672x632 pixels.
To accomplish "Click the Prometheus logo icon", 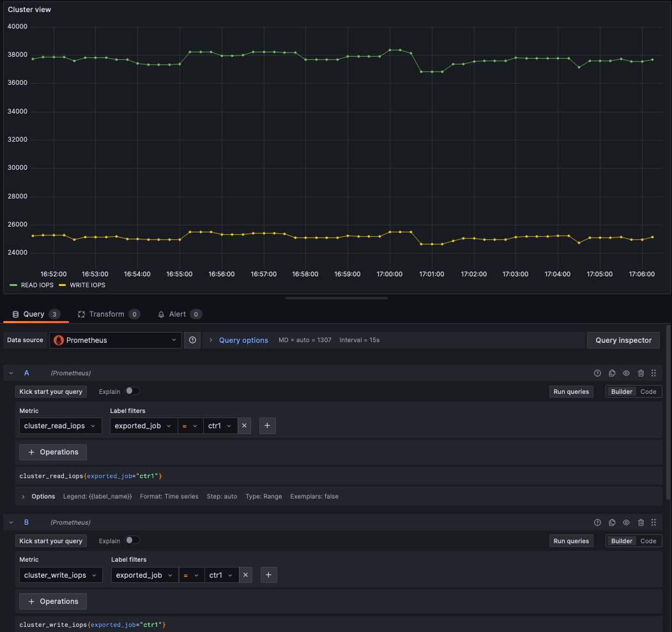I will click(59, 340).
